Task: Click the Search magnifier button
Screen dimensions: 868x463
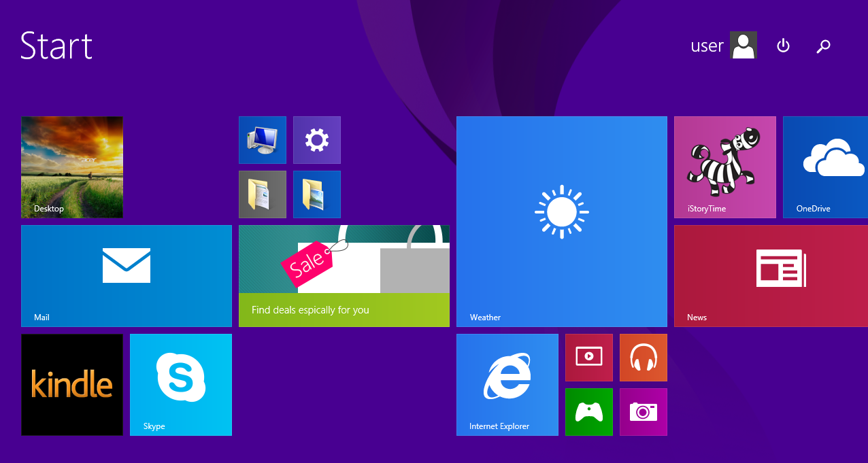Action: (x=824, y=46)
